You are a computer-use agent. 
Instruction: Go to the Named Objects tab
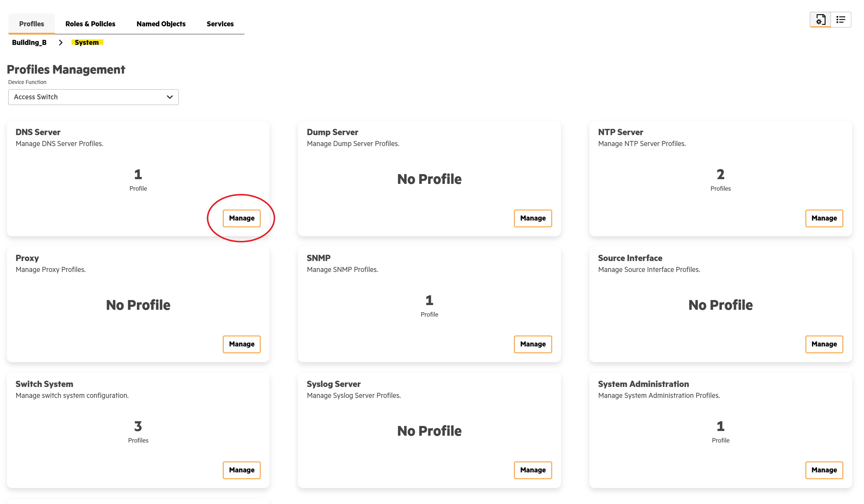point(161,24)
